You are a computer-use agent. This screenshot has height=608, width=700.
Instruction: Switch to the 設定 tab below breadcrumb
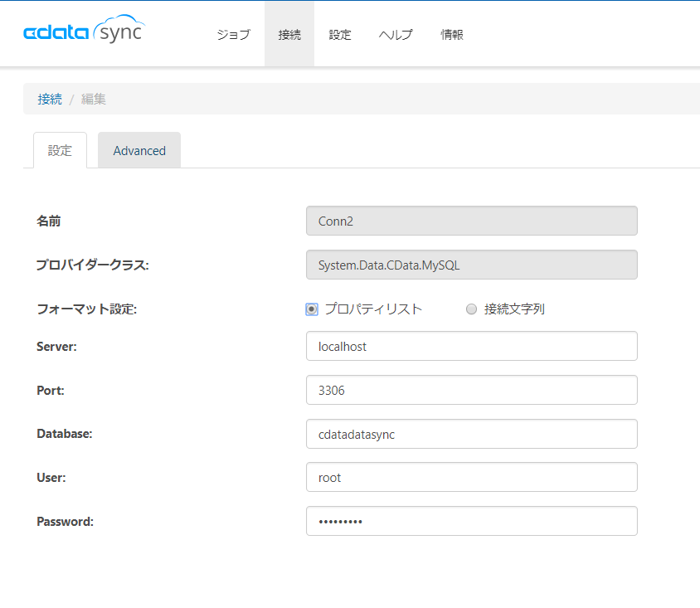pos(60,150)
